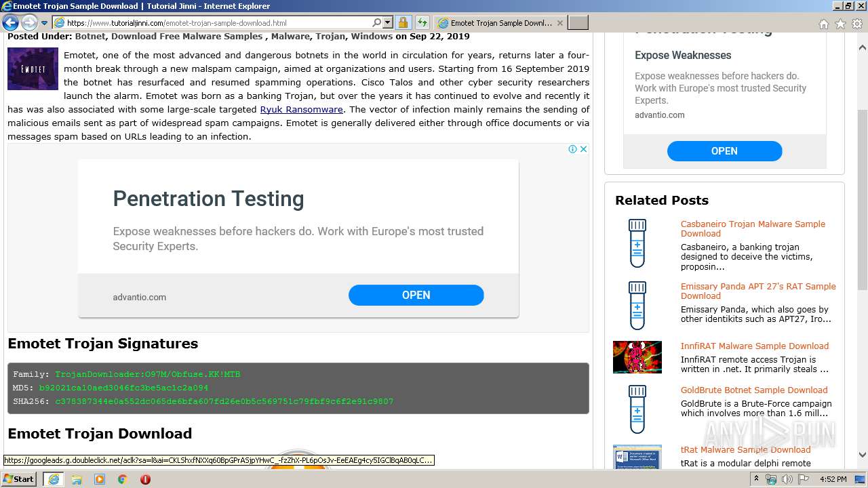
Task: Expand the address bar autocomplete dropdown
Action: 388,22
